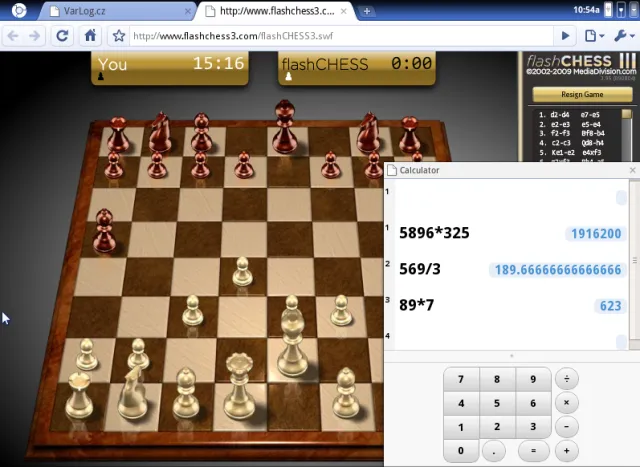Click the 1916200 result value

tap(596, 234)
